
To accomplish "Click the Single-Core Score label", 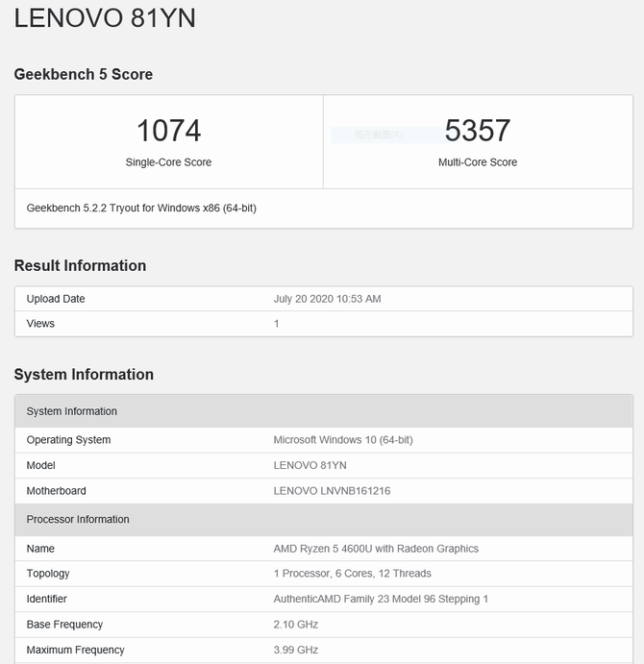I will (168, 162).
